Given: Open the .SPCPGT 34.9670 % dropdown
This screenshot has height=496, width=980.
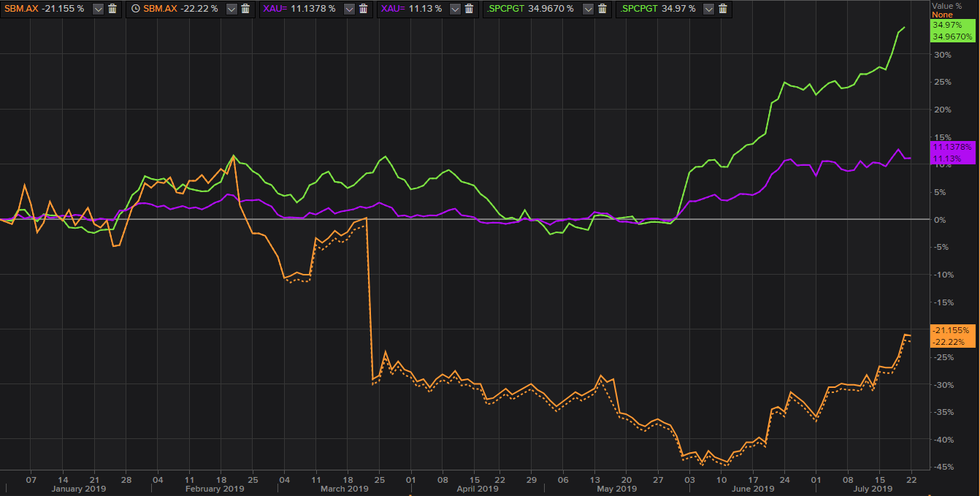Looking at the screenshot, I should tap(588, 9).
